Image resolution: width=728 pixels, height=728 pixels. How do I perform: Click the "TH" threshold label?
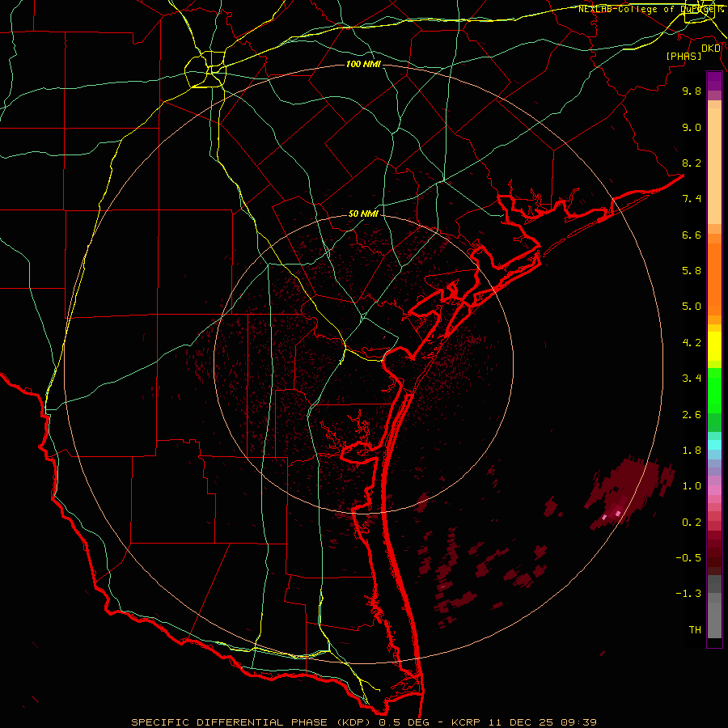(x=695, y=630)
